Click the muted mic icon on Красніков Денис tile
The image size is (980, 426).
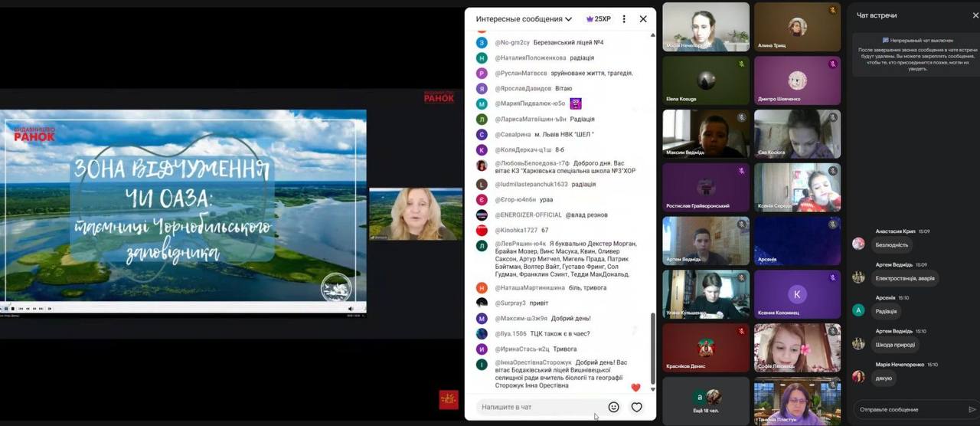click(741, 331)
